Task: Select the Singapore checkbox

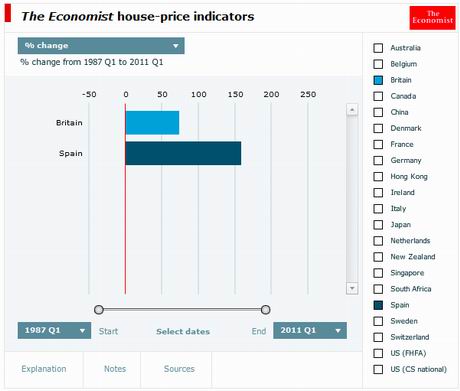Action: [378, 273]
